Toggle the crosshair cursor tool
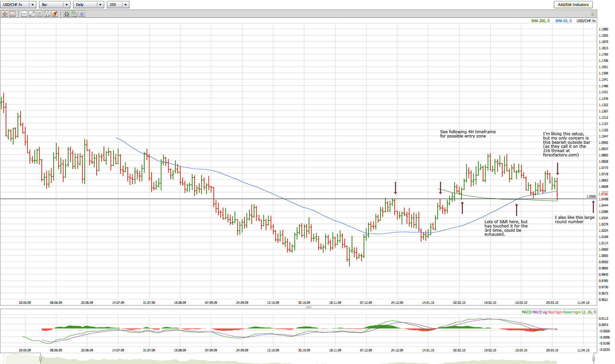The image size is (615, 364). (5, 14)
